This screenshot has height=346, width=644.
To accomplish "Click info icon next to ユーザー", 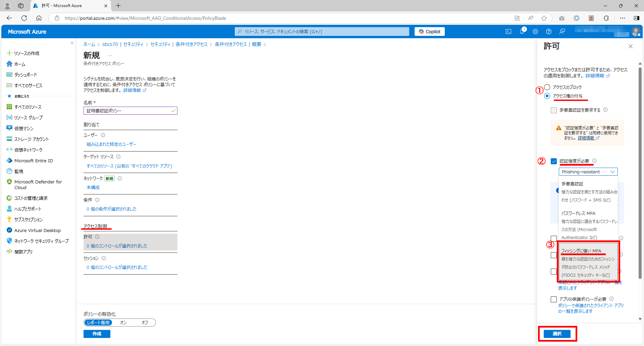I will pos(103,135).
